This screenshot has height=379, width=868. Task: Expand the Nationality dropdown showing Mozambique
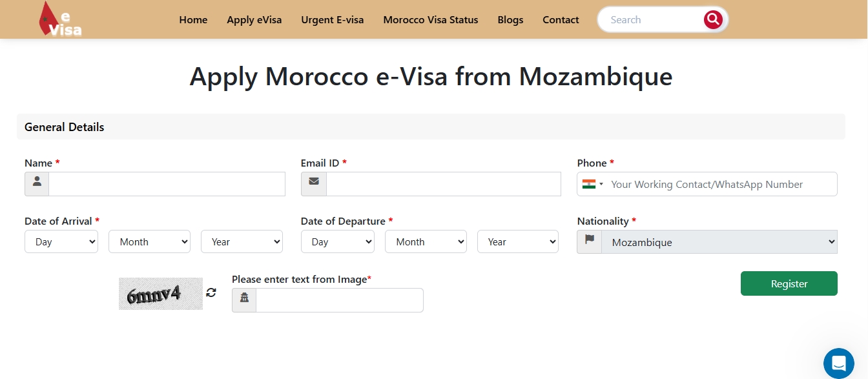click(x=719, y=242)
